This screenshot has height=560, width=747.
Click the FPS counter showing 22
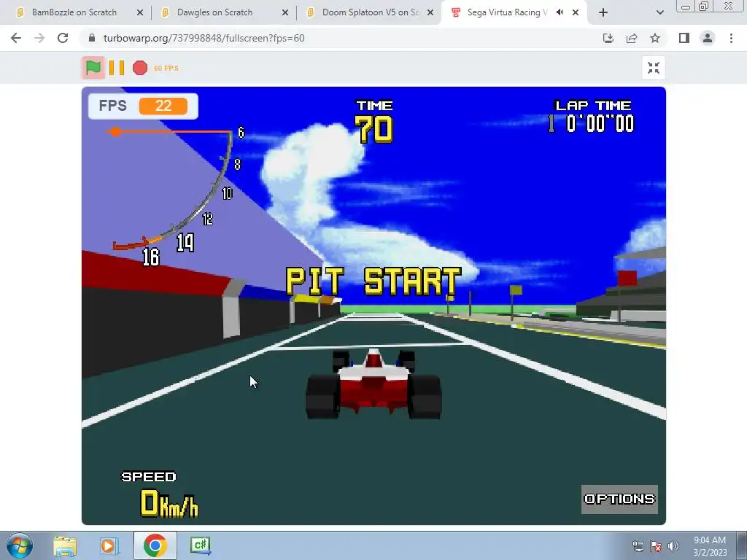coord(143,106)
